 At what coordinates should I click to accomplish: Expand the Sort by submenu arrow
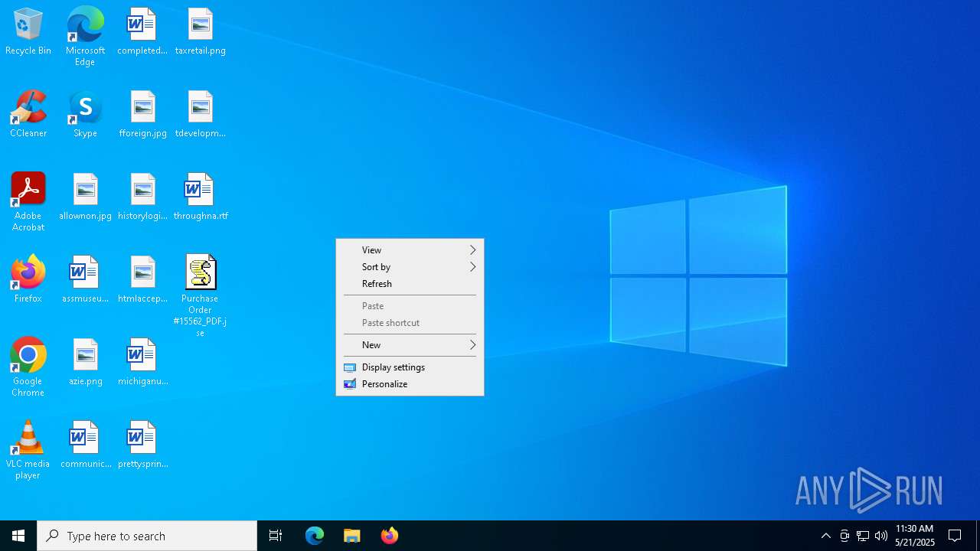point(472,267)
